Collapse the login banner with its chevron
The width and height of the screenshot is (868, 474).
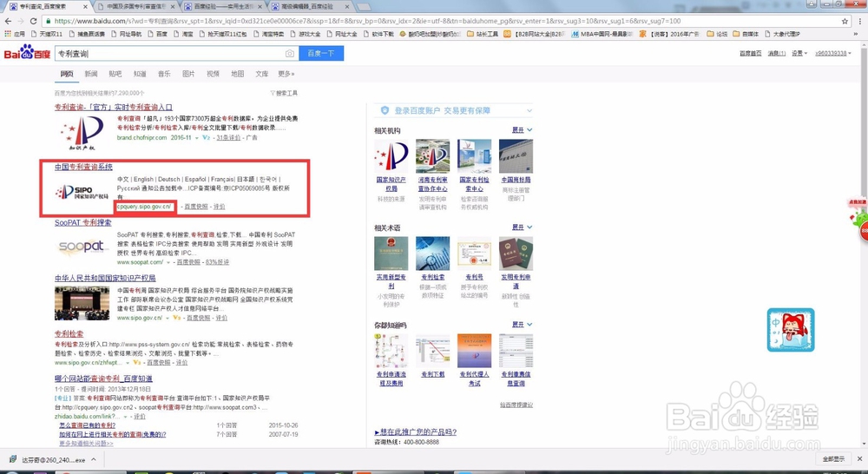tap(529, 111)
